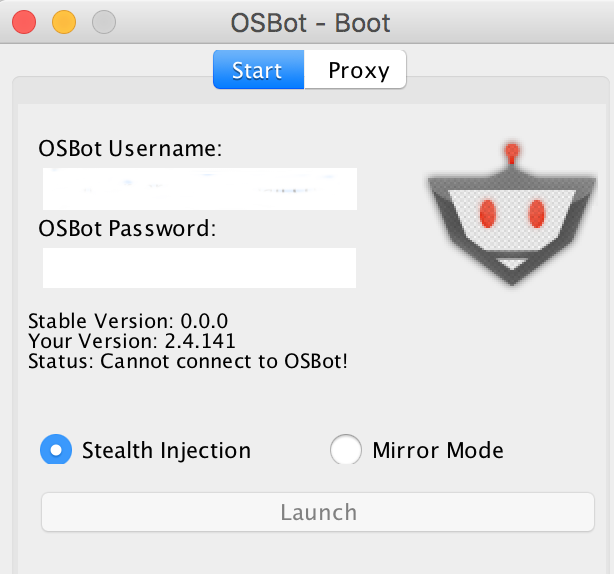Close the OSBot Boot window

(x=24, y=22)
